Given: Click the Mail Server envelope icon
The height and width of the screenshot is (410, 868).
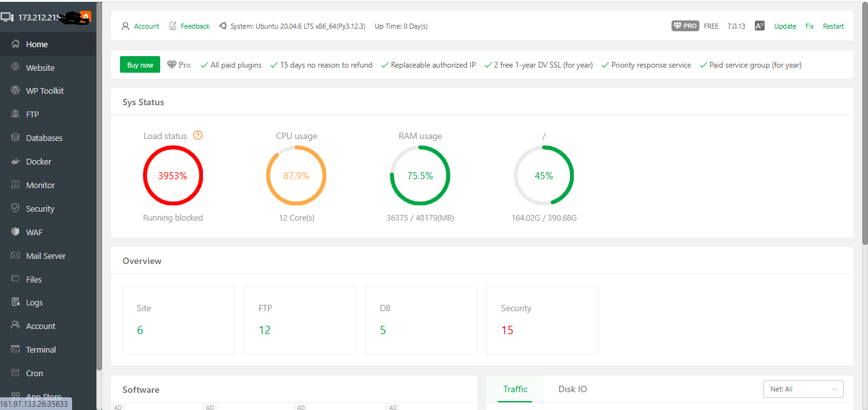Looking at the screenshot, I should [x=15, y=256].
